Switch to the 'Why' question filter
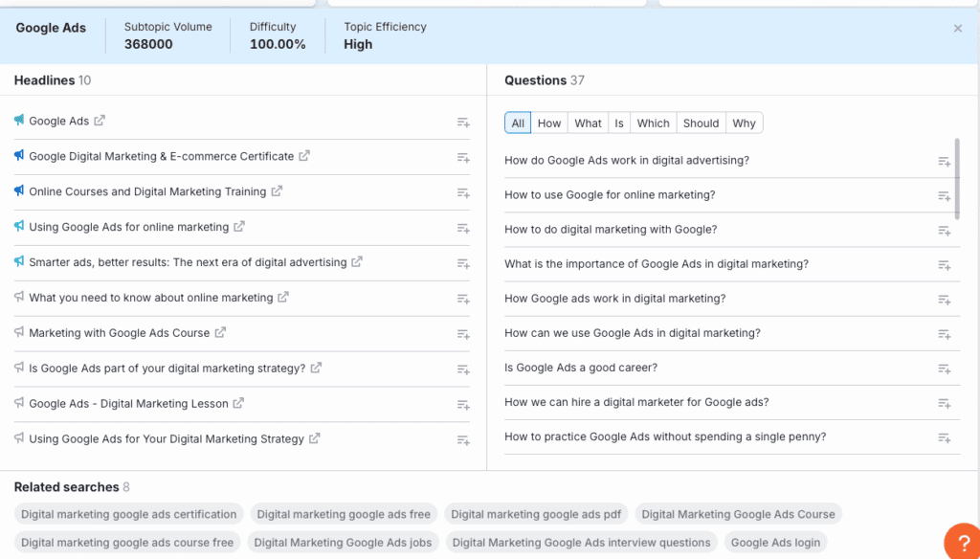Screen dimensions: 980x559 tap(744, 123)
